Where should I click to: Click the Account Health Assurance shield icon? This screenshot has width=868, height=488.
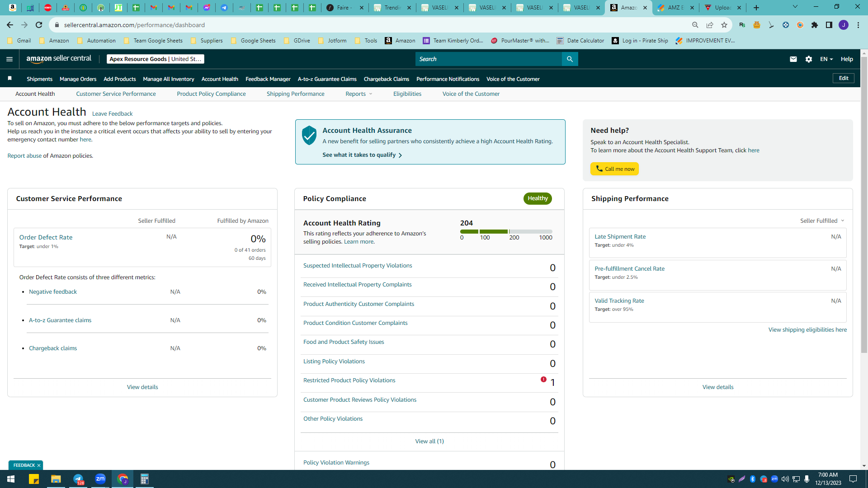pos(309,135)
